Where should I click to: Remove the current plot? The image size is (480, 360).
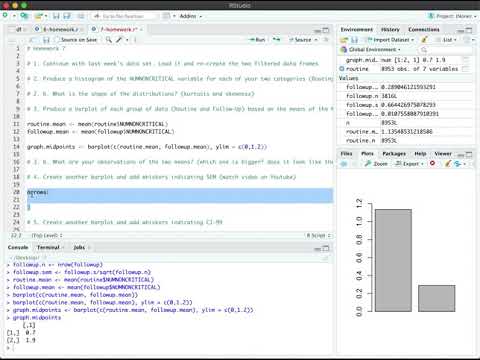pyautogui.click(x=432, y=163)
